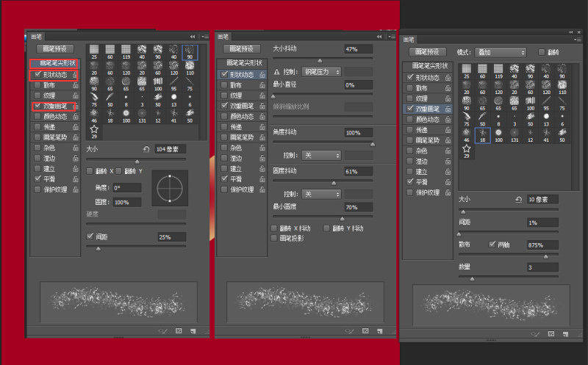Screen dimensions: 588x365
Task: Click the 数量 value field showing 3
Action: [x=542, y=267]
